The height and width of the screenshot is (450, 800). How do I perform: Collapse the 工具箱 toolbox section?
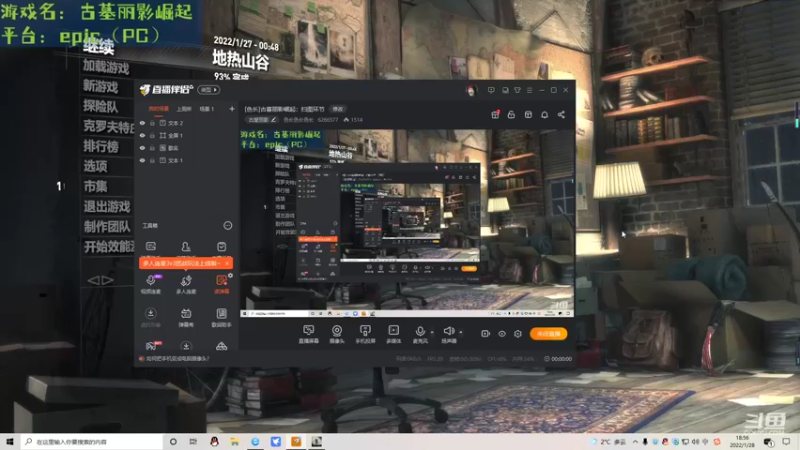(x=228, y=226)
